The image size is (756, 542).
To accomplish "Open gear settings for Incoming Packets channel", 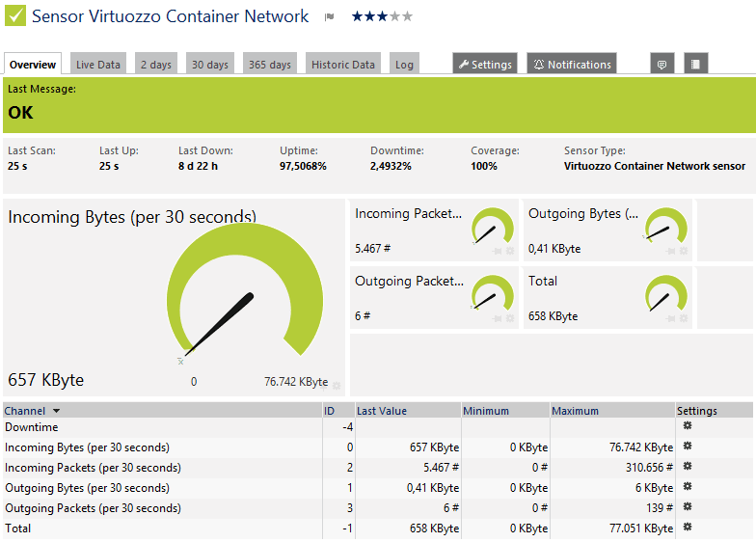I will coord(688,466).
